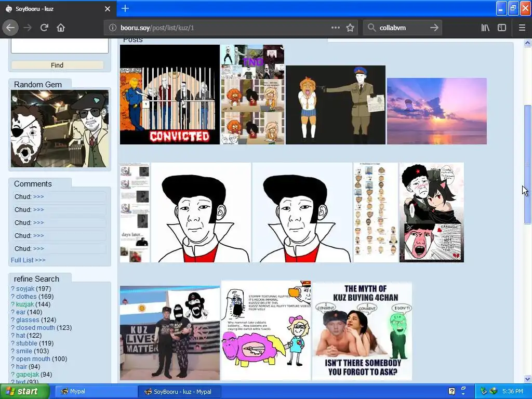The image size is (532, 399).
Task: Open the pink fluffy drawing thumbnail
Action: pos(265,330)
